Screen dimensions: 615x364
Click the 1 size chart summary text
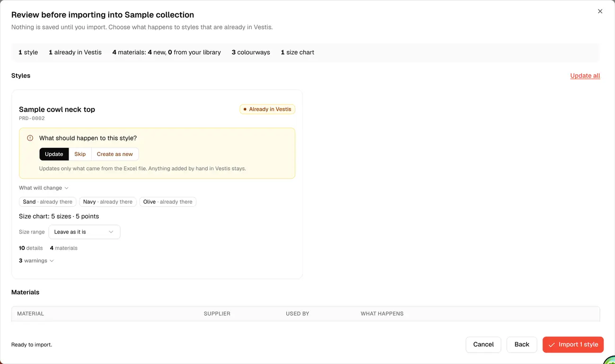(x=298, y=52)
